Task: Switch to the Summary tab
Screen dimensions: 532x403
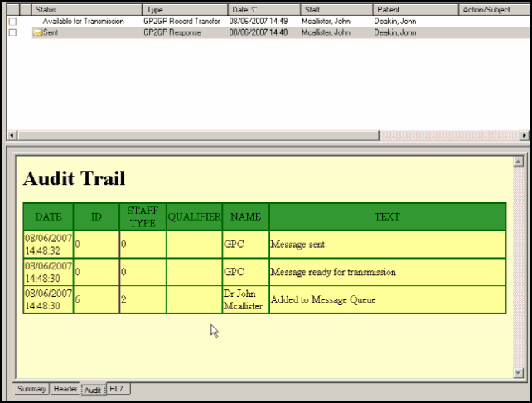Action: tap(31, 389)
